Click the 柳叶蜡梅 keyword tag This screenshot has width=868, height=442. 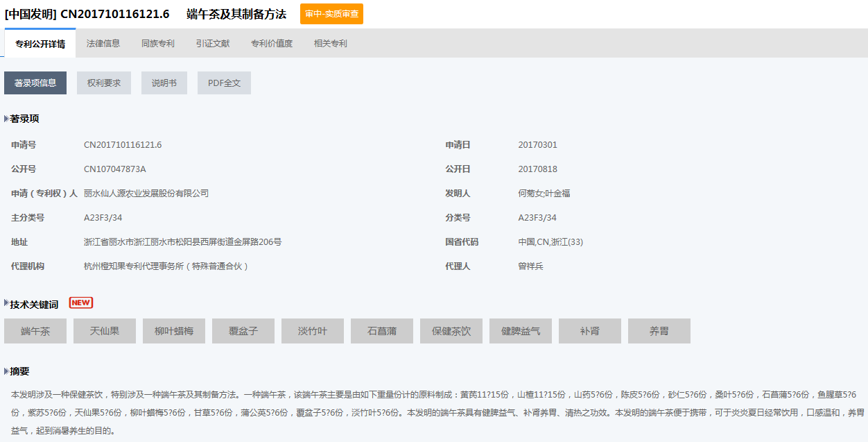(x=174, y=331)
